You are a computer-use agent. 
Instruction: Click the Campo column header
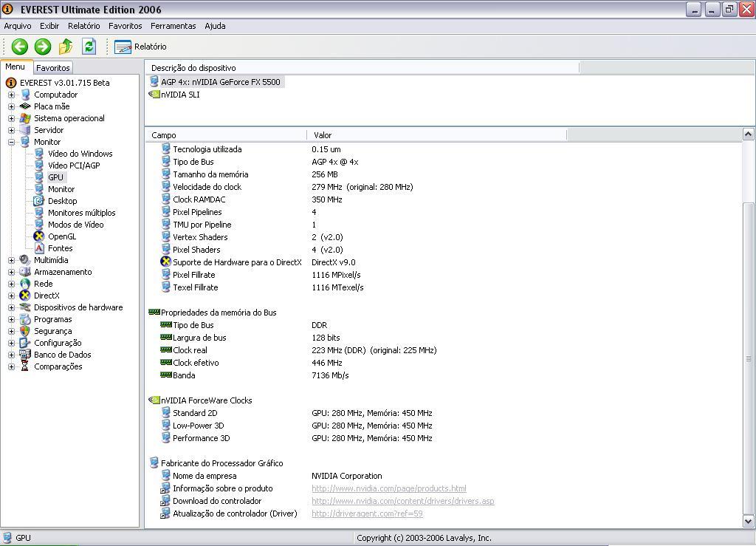pos(226,135)
